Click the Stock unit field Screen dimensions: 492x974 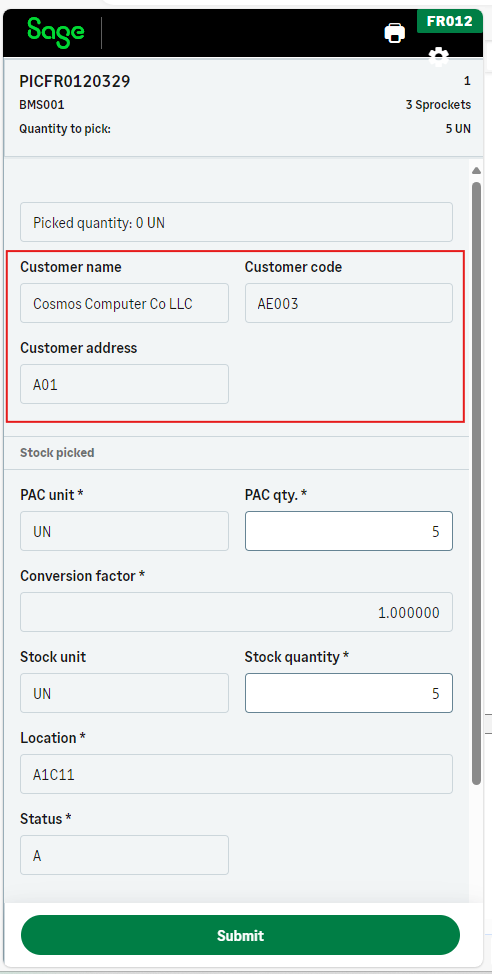click(124, 693)
